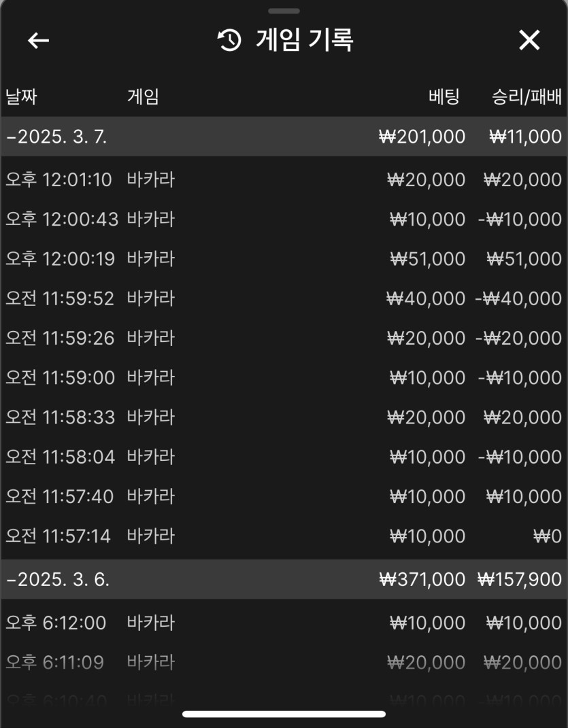Tap the back arrow icon

click(38, 41)
